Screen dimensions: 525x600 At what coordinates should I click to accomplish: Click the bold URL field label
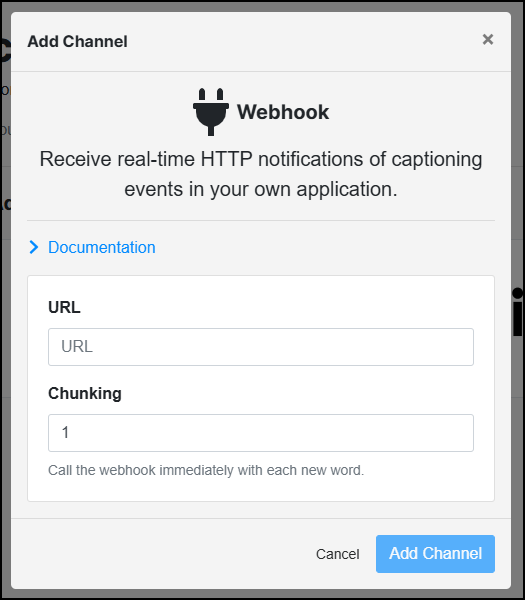[64, 307]
